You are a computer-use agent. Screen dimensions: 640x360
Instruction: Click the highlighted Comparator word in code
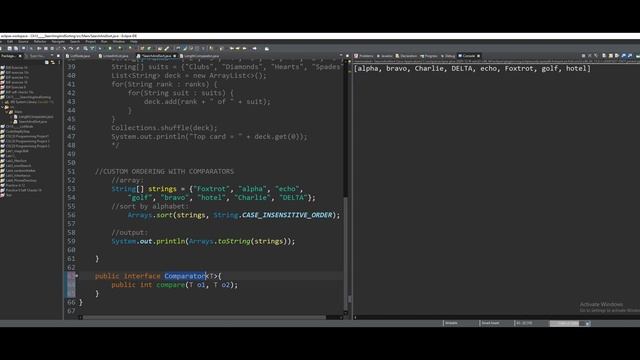tap(185, 276)
